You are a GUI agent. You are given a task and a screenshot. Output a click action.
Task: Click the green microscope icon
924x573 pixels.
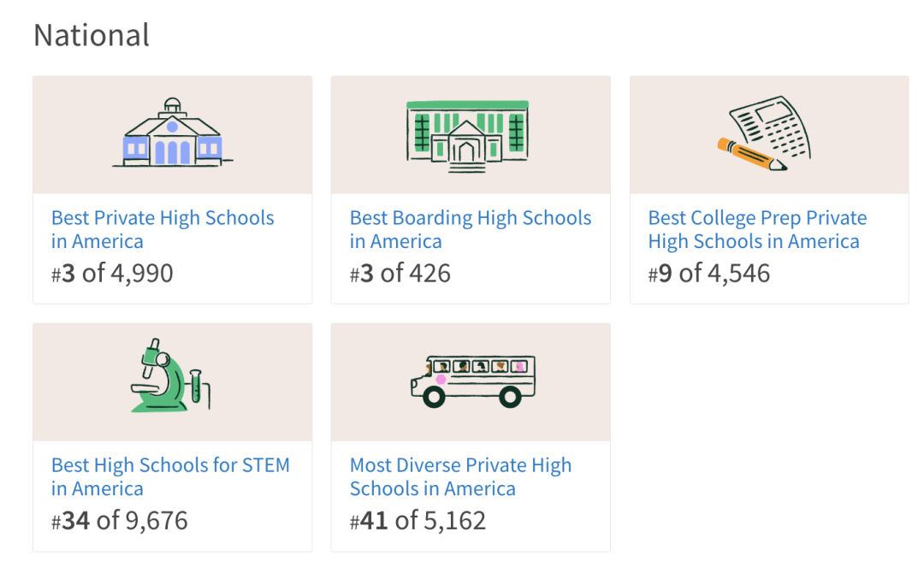[x=170, y=375]
